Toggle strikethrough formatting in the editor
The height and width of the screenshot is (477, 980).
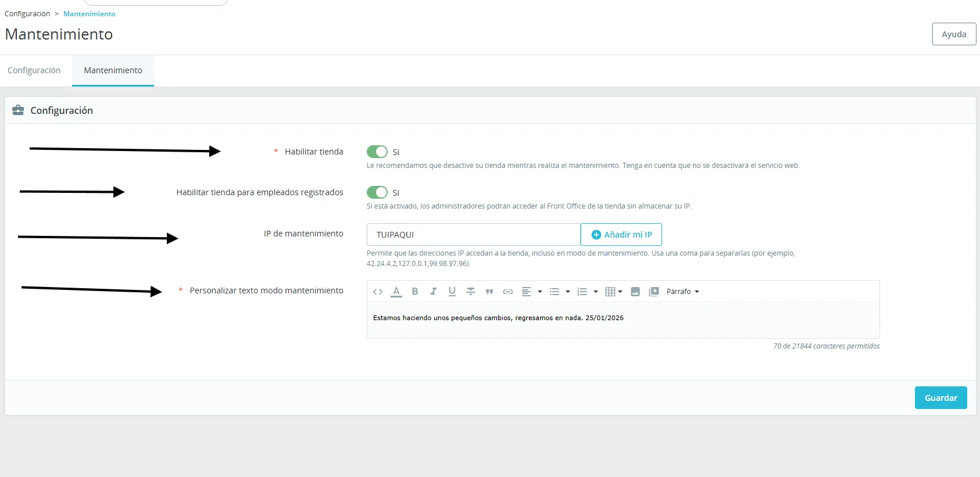(471, 292)
